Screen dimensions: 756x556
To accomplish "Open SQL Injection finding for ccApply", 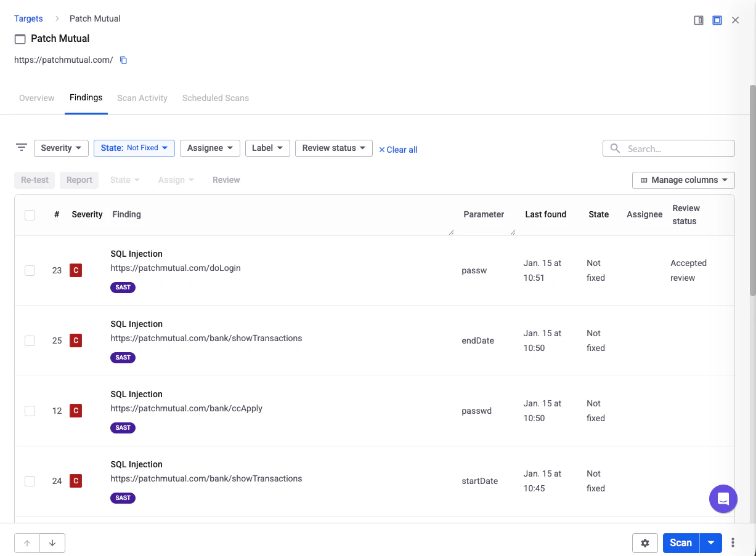I will coord(137,394).
